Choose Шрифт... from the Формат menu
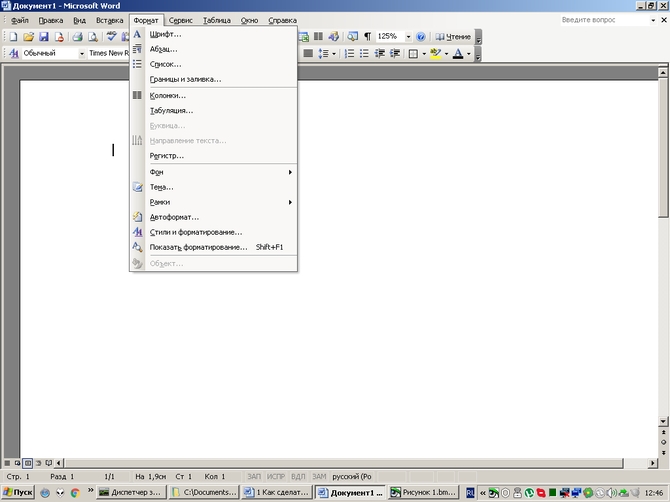670x502 pixels. (165, 35)
